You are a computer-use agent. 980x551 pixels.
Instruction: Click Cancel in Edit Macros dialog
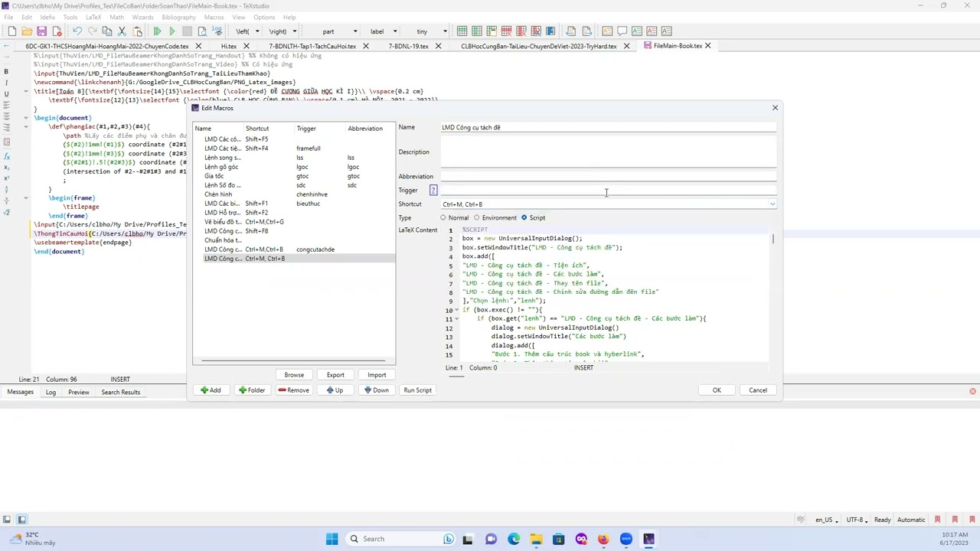(758, 390)
